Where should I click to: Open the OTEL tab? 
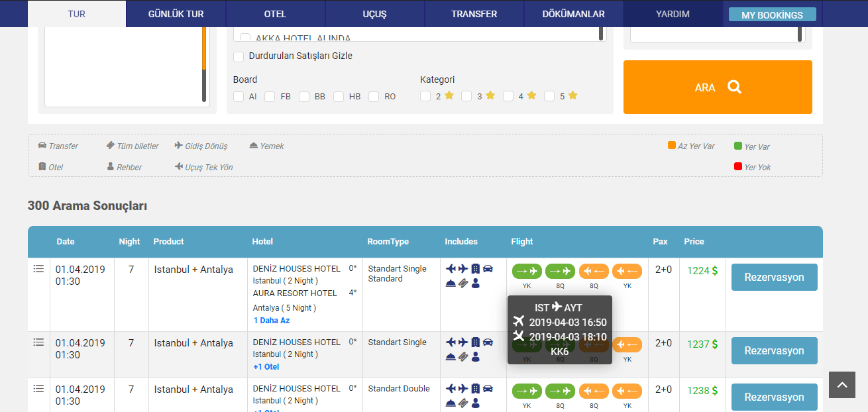tap(275, 14)
